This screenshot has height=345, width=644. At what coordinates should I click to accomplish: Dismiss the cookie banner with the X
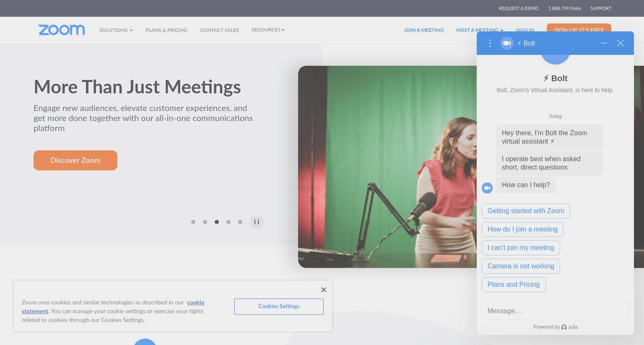point(324,290)
